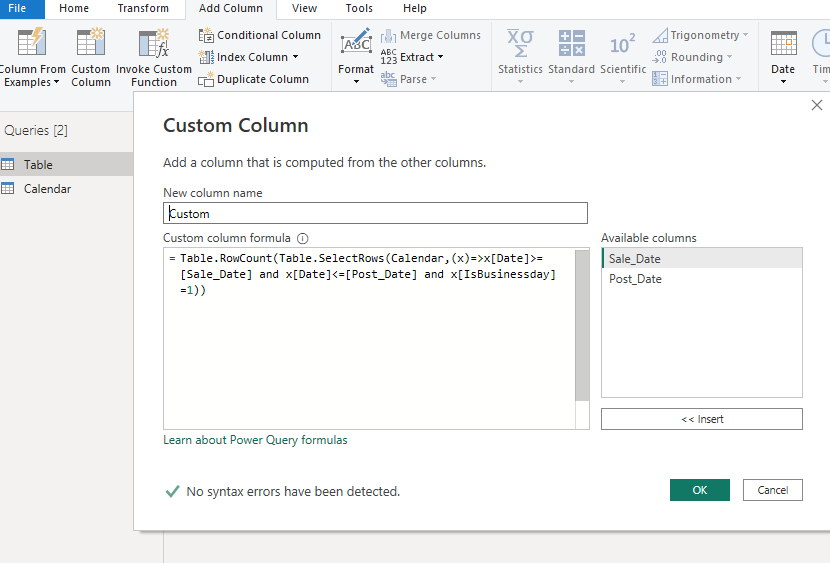Screen dimensions: 830x563
Task: Switch to the Home tab
Action: click(x=74, y=8)
